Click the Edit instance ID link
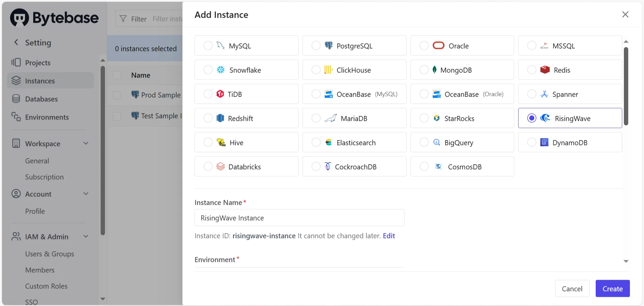This screenshot has width=644, height=306. pos(389,236)
